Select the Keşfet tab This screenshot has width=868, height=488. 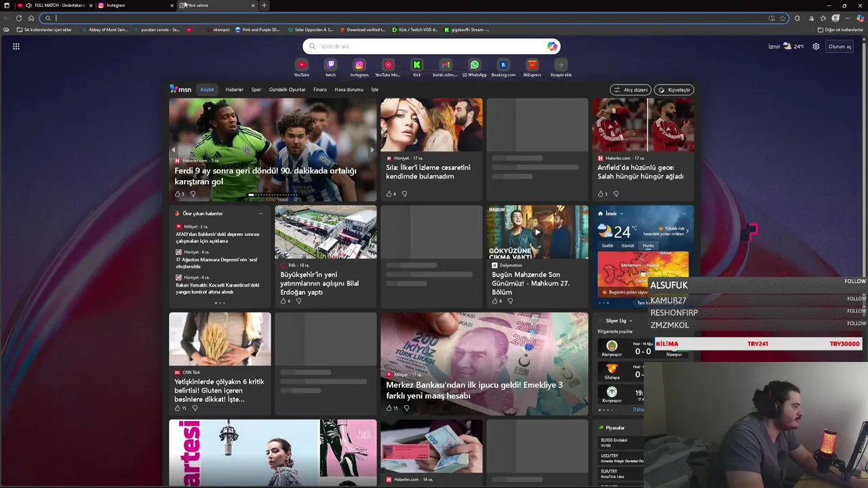pos(208,89)
